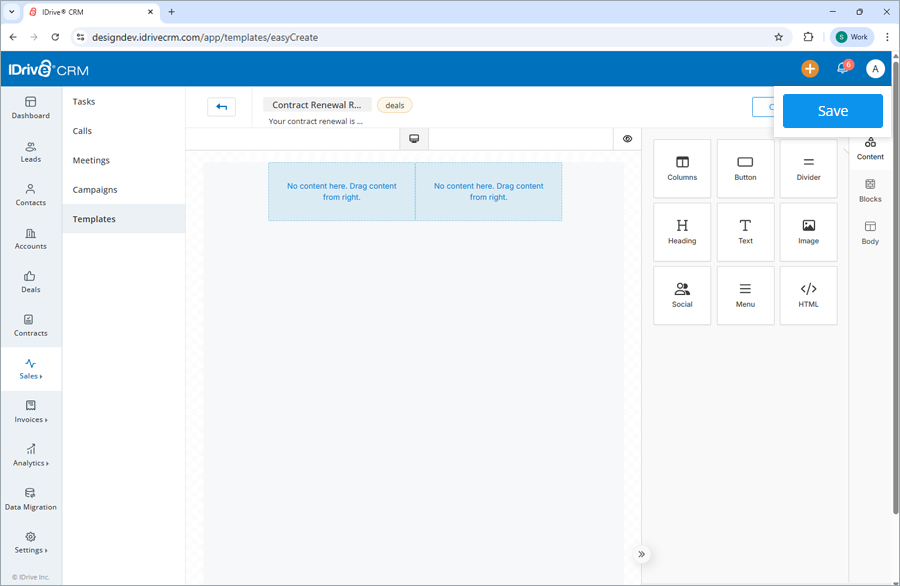
Task: Click the Save button
Action: 832,110
